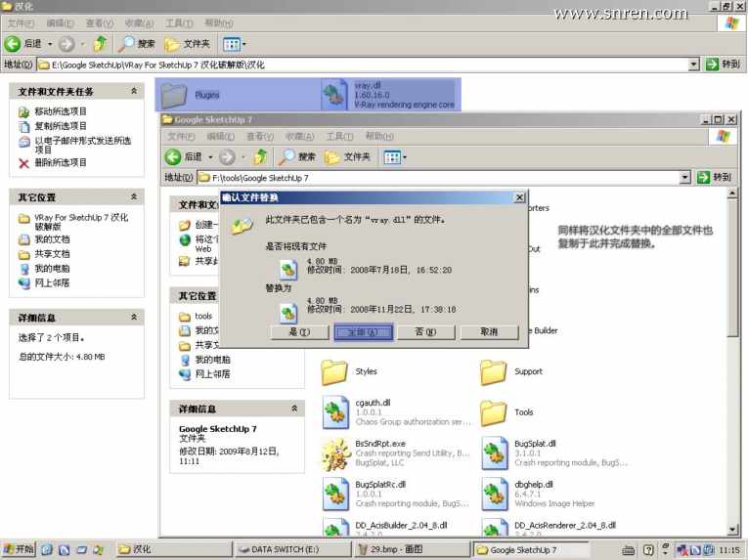Open Views icon in Google SketchUp 7 toolbar
Viewport: 748px width, 560px height.
point(392,157)
